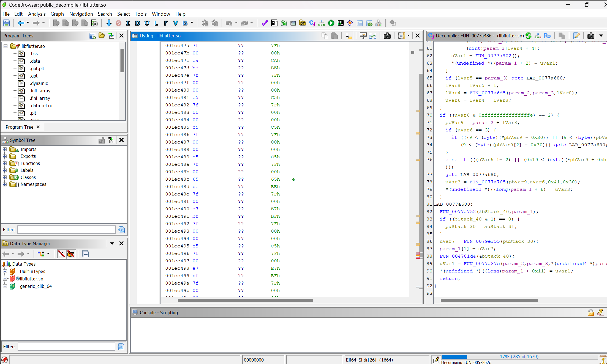This screenshot has width=607, height=364.
Task: Click the 'Ro' icon in the Decompile header
Action: click(x=547, y=36)
